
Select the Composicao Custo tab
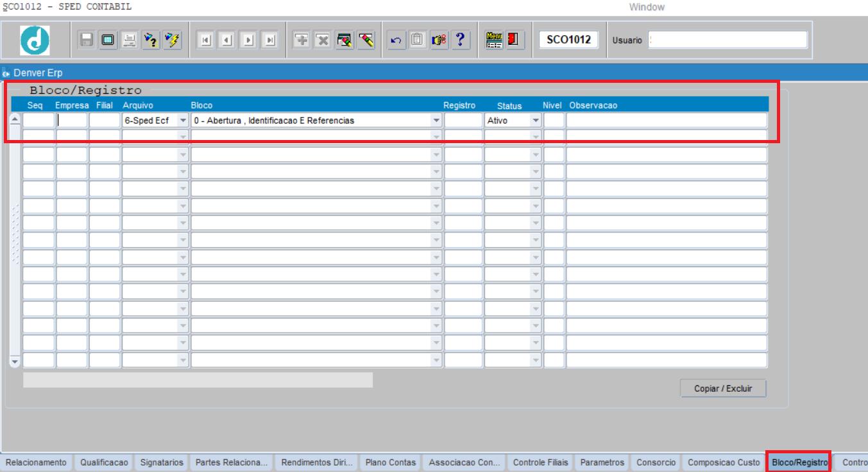[x=724, y=462]
